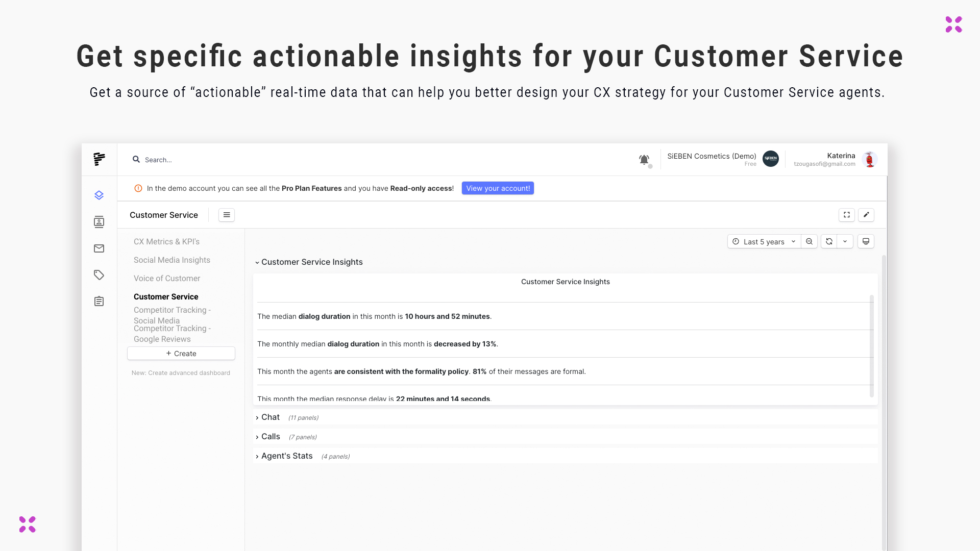This screenshot has width=980, height=551.
Task: Open the mail envelope sidebar icon
Action: click(x=99, y=248)
